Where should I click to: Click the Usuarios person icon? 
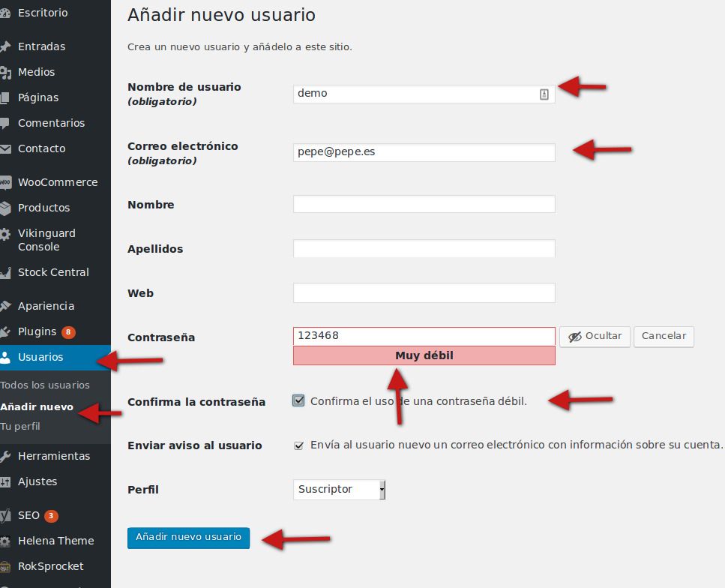[x=5, y=357]
